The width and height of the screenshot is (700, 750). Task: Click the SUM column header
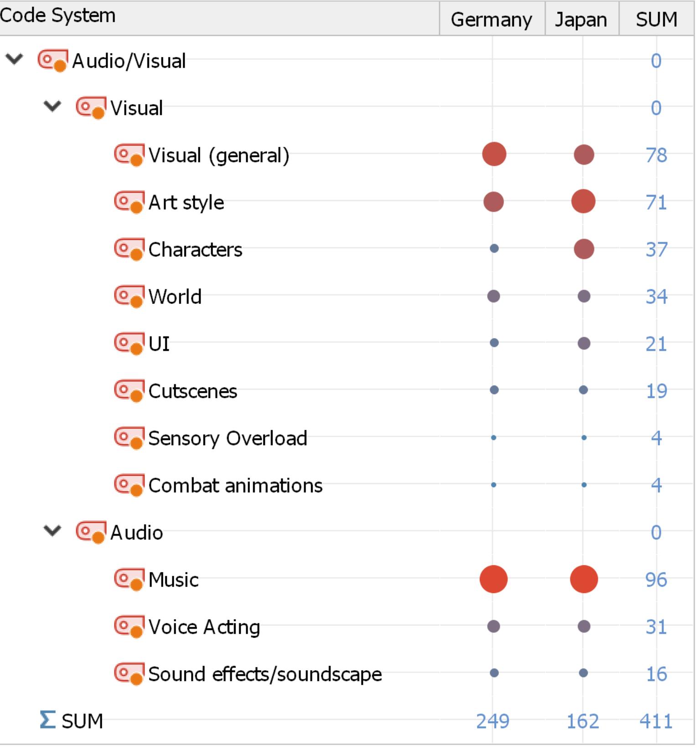click(656, 20)
